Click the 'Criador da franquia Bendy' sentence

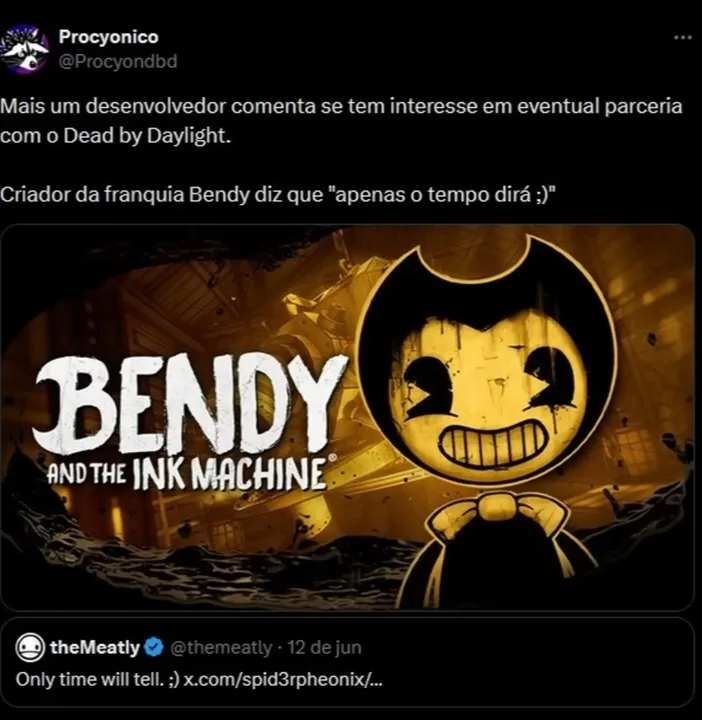[x=278, y=194]
